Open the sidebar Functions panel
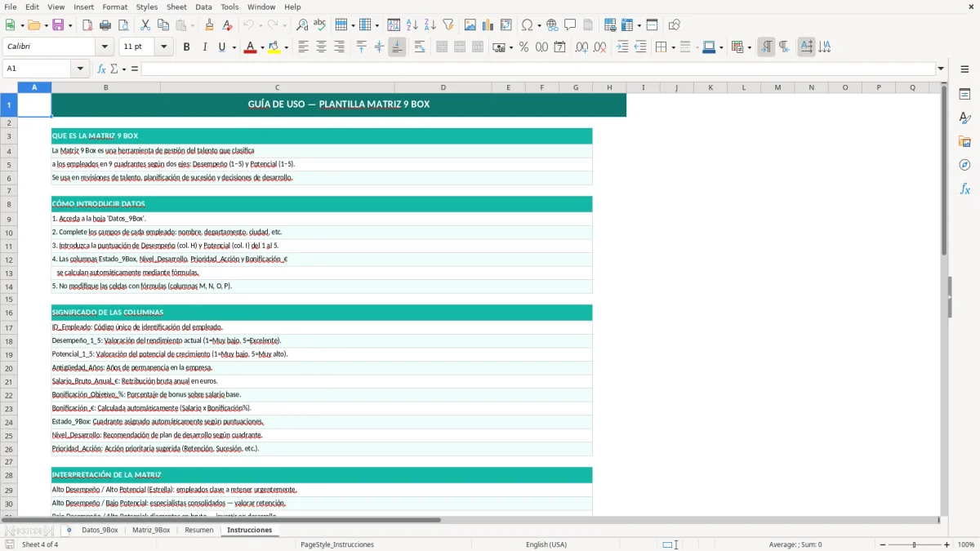The height and width of the screenshot is (551, 980). [964, 189]
